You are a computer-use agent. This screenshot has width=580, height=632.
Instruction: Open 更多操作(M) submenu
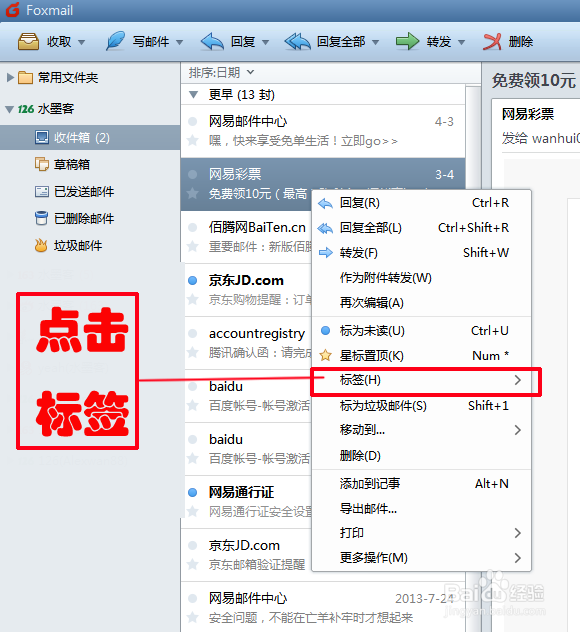422,558
